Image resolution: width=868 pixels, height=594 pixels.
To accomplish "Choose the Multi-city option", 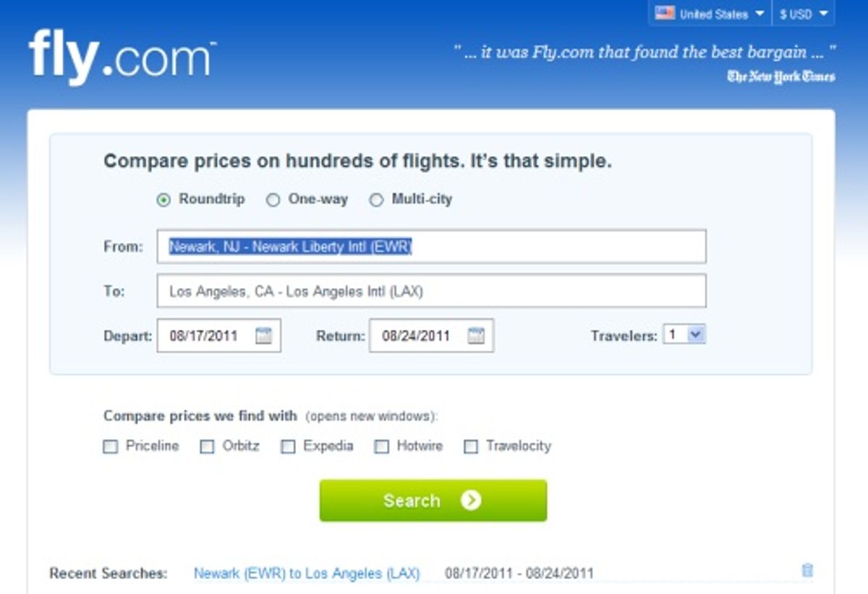I will point(375,199).
